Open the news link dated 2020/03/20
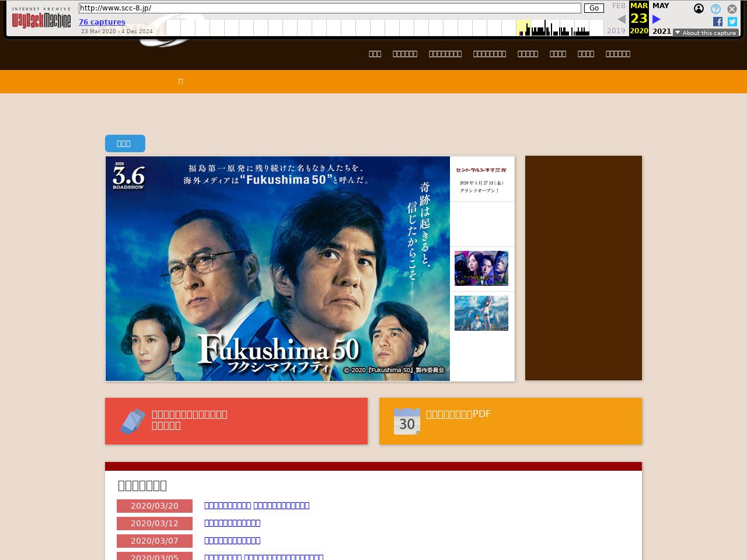Viewport: 747px width, 560px height. 257,506
